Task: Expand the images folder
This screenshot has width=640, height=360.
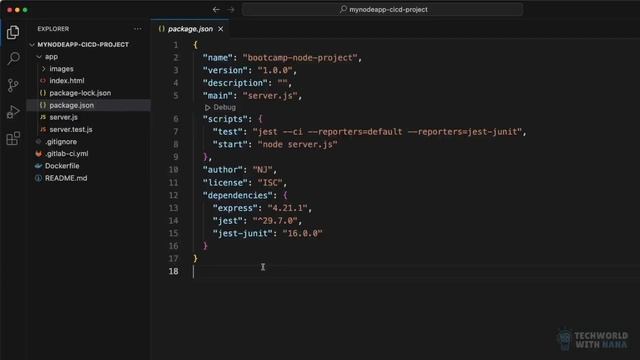Action: (61, 69)
